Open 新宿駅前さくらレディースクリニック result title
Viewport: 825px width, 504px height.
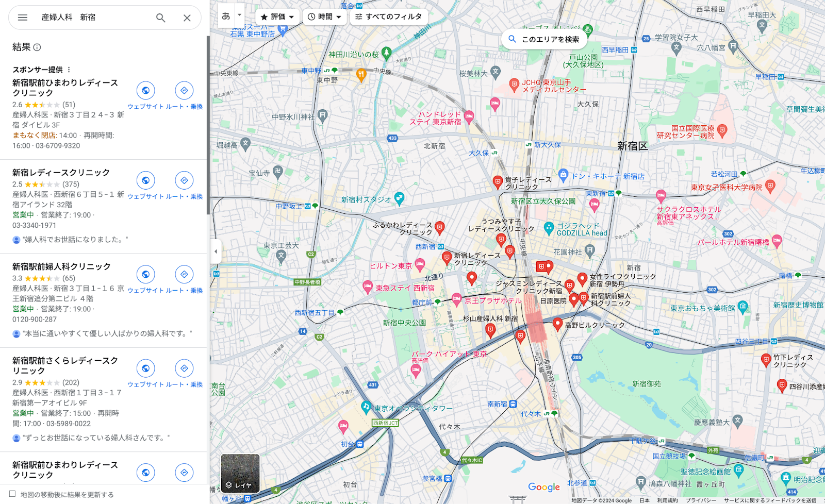[x=65, y=365]
